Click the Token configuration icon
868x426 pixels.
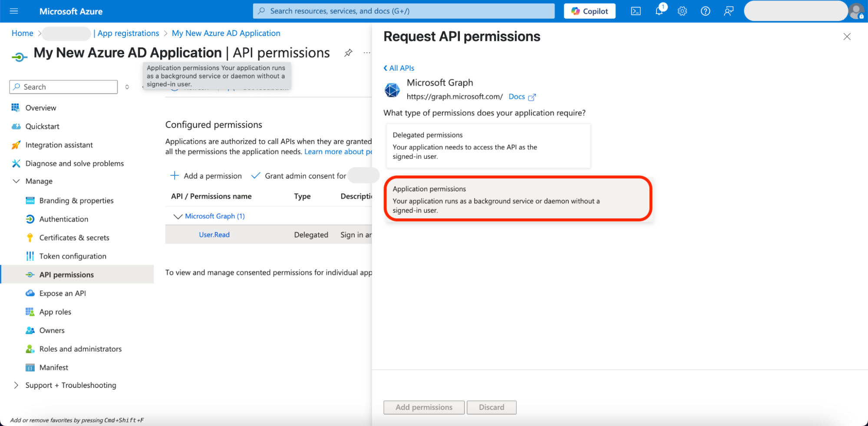[x=30, y=256]
